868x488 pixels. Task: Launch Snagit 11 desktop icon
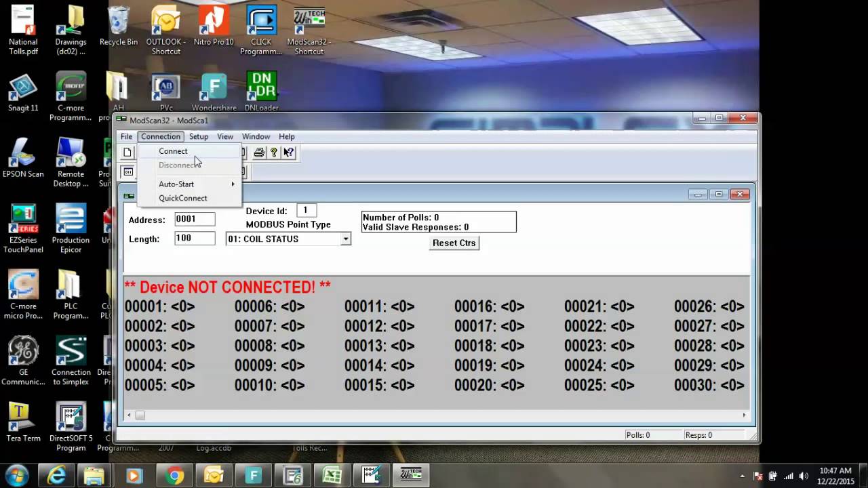[x=23, y=92]
